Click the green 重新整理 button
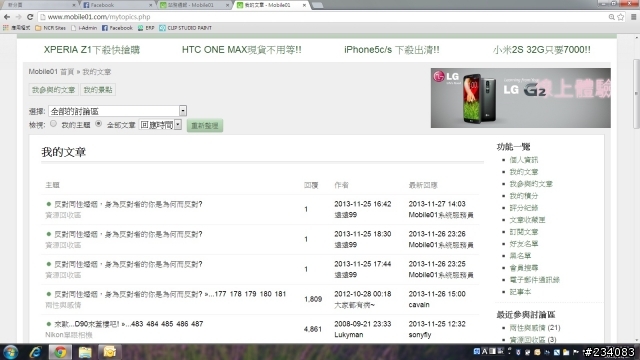Image resolution: width=640 pixels, height=360 pixels. [x=205, y=126]
